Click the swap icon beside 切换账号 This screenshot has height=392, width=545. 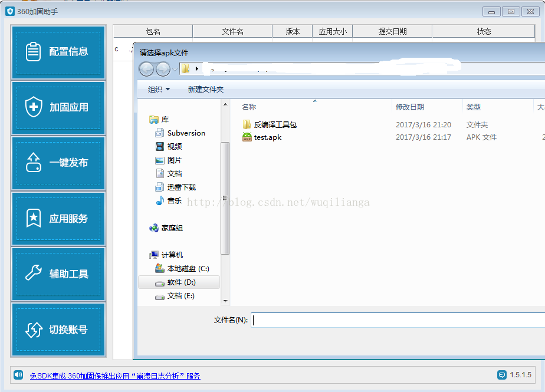pos(34,330)
